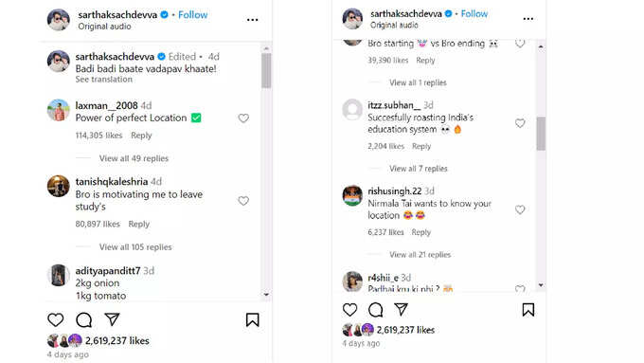This screenshot has height=363, width=644.
Task: Open adityapanditt7's profile picture
Action: 59,275
